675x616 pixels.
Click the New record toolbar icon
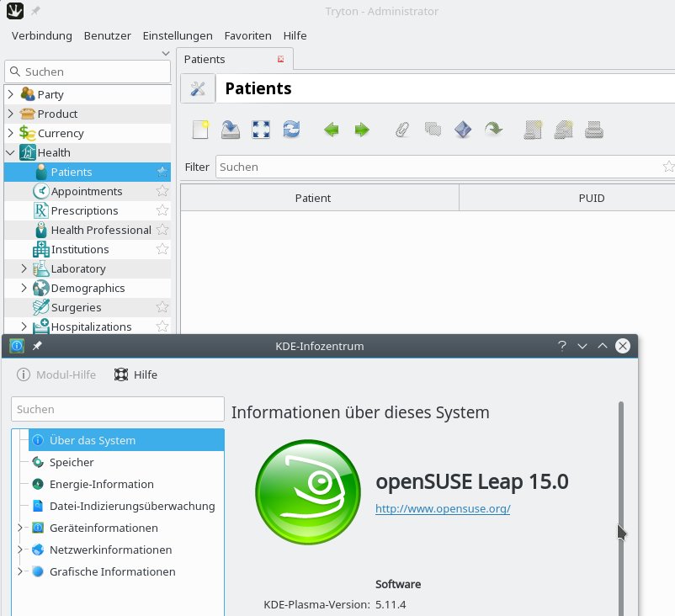pyautogui.click(x=200, y=130)
